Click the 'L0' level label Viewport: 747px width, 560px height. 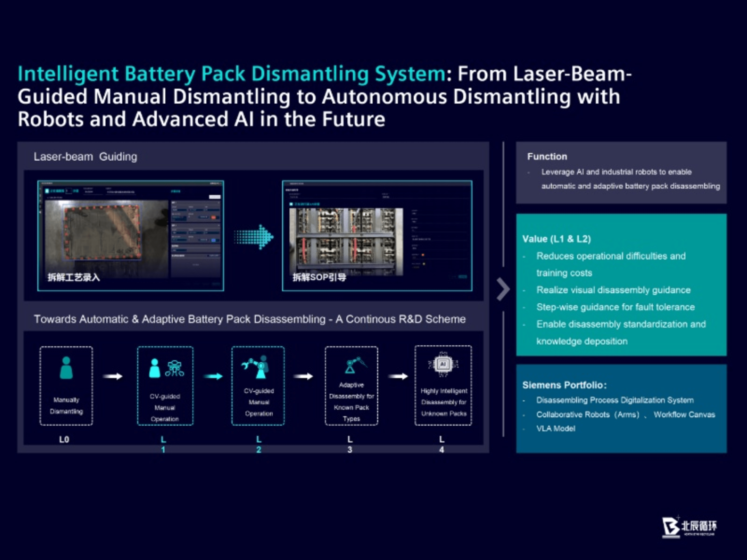pyautogui.click(x=64, y=440)
